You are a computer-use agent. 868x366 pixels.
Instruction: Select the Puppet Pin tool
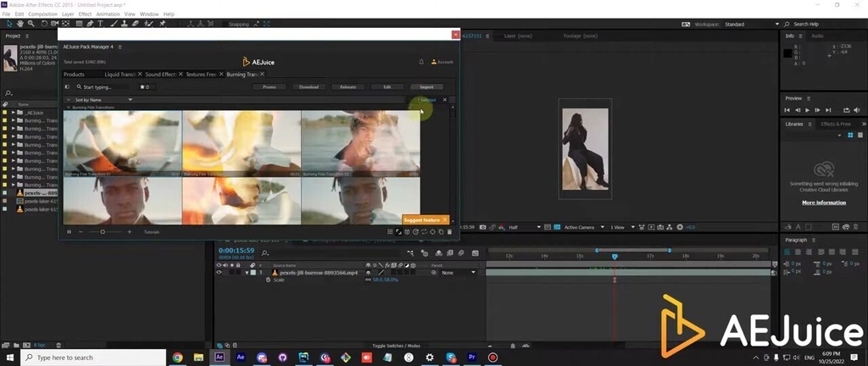tap(162, 24)
